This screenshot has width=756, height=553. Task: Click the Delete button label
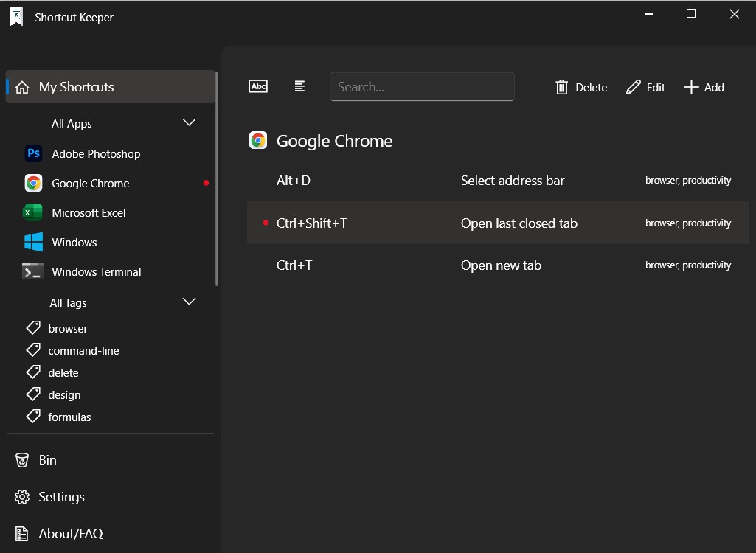[x=591, y=87]
